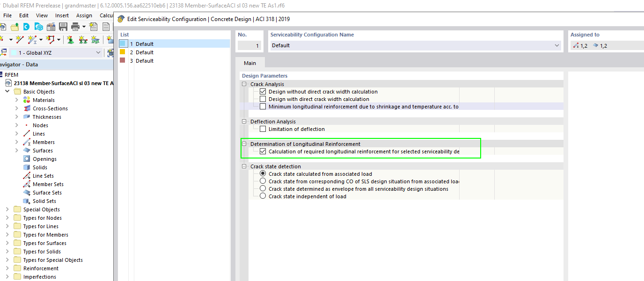Select the New Nodal Support tool

coord(70,39)
